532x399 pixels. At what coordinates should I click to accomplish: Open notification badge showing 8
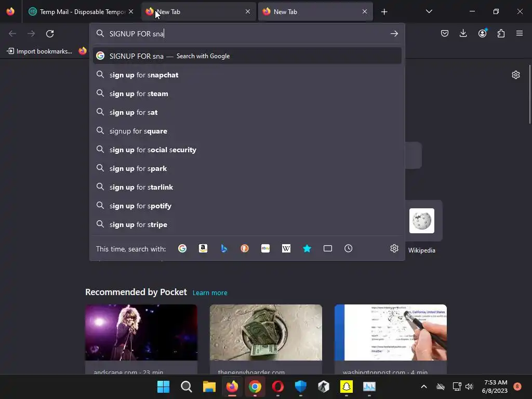point(517,386)
